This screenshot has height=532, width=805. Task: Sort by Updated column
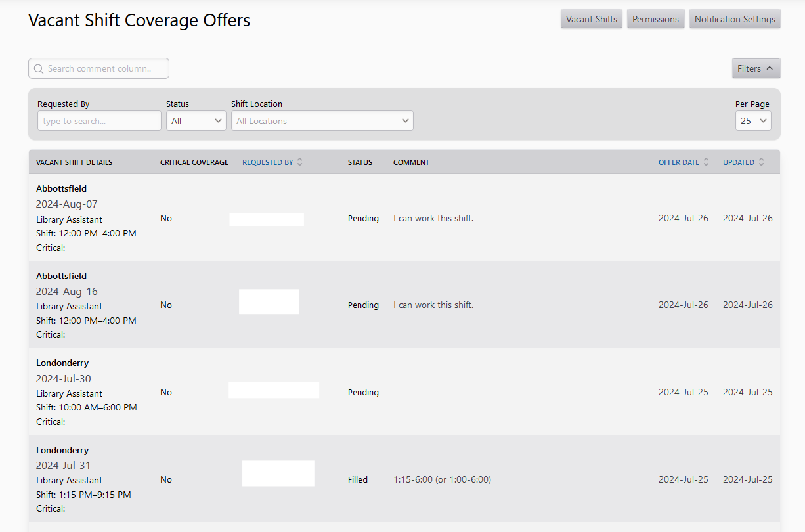(x=739, y=162)
